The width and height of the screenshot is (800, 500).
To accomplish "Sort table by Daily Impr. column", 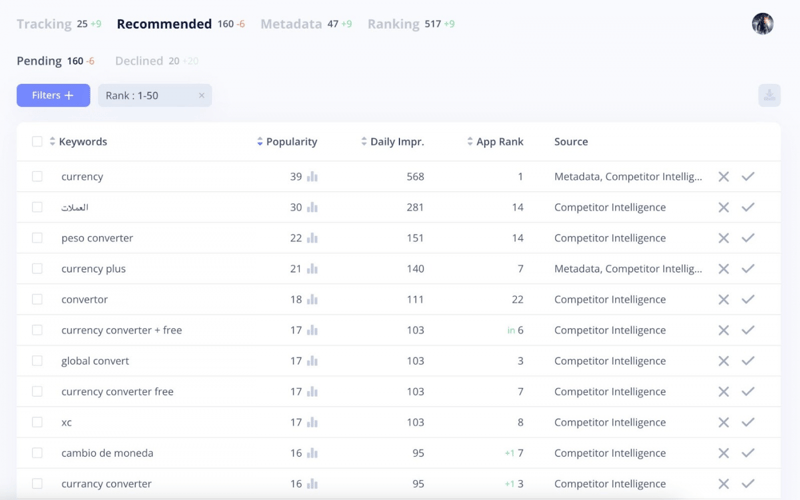I will coord(396,142).
